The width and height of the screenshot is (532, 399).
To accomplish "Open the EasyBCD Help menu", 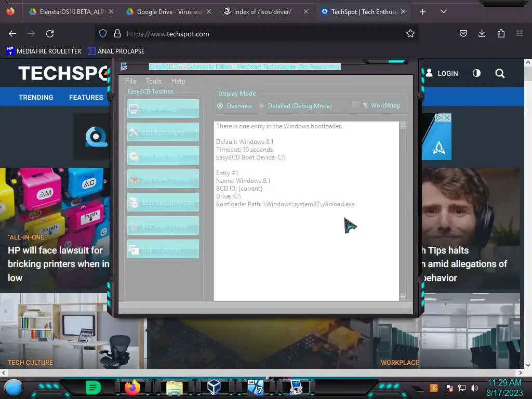I will (x=178, y=81).
